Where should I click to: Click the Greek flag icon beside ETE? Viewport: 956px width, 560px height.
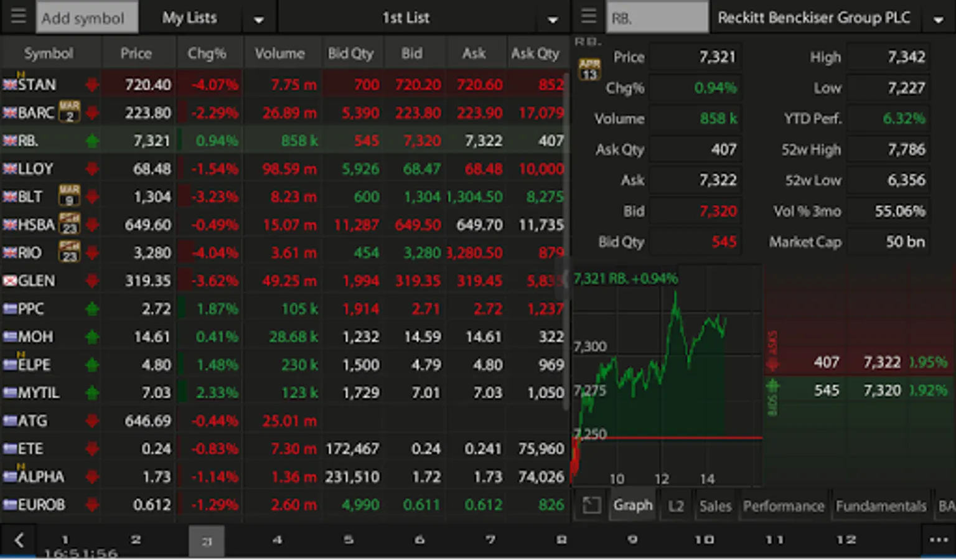[10, 449]
